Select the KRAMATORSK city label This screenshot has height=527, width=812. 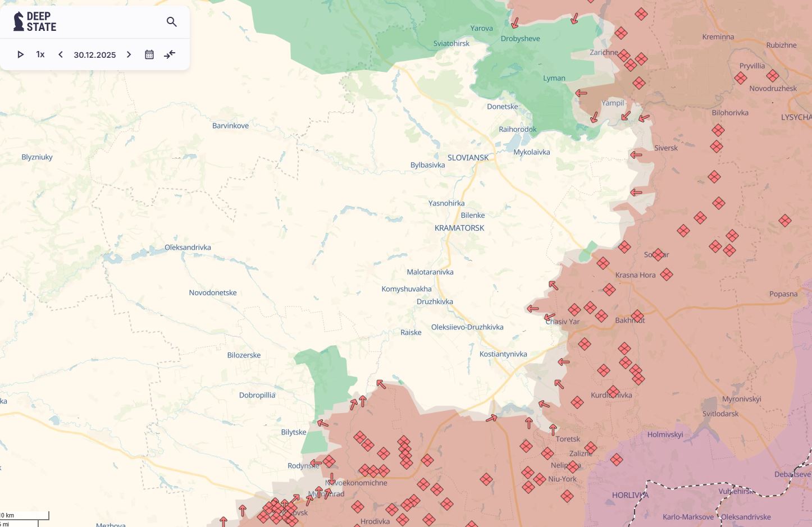tap(459, 228)
